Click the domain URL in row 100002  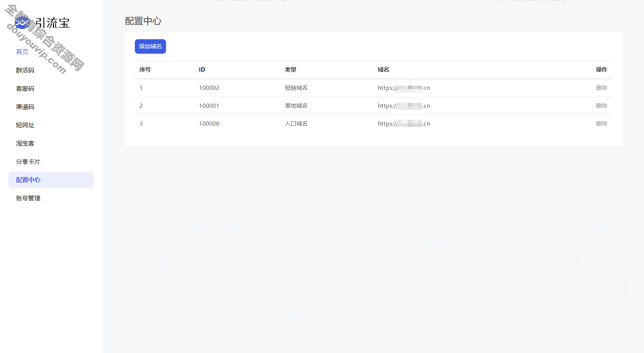coord(404,88)
